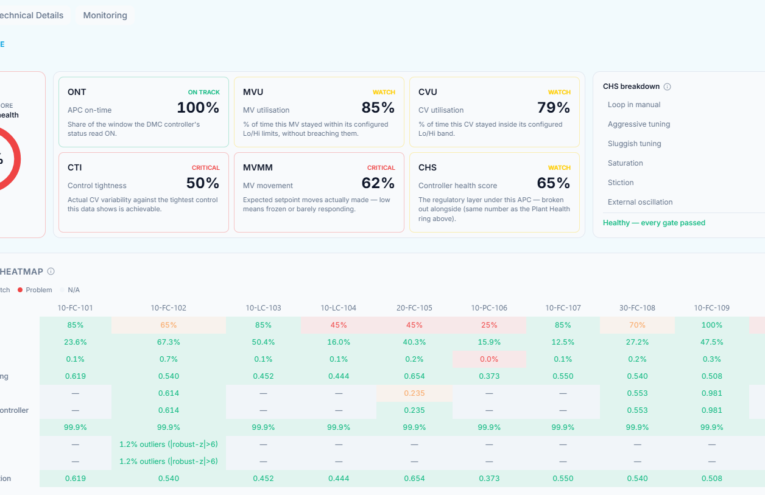The height and width of the screenshot is (495, 765).
Task: Click the CRITICAL badge on the MVMM card
Action: click(381, 168)
